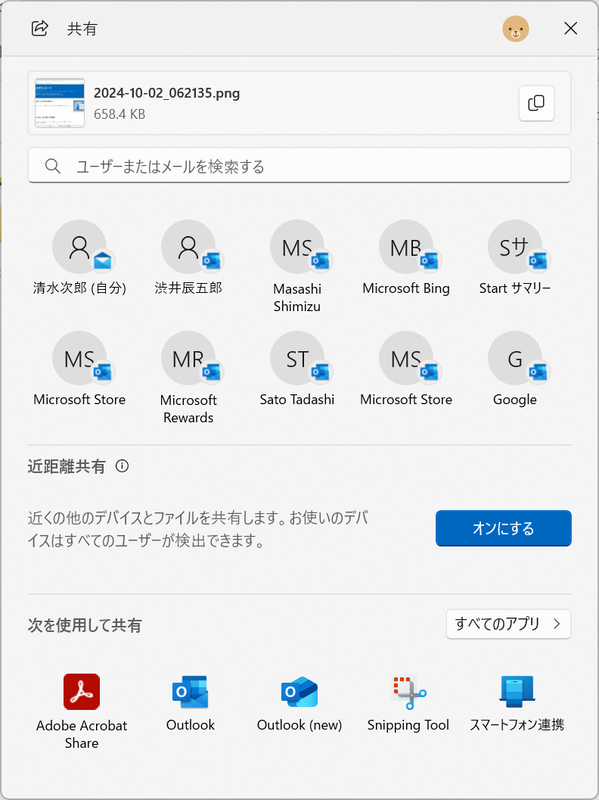Select contact 渋井辰五郎
599x800 pixels.
[188, 259]
